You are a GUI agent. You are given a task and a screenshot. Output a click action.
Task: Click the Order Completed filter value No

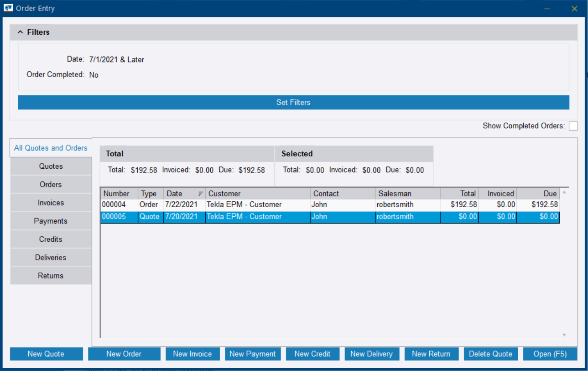pyautogui.click(x=94, y=75)
